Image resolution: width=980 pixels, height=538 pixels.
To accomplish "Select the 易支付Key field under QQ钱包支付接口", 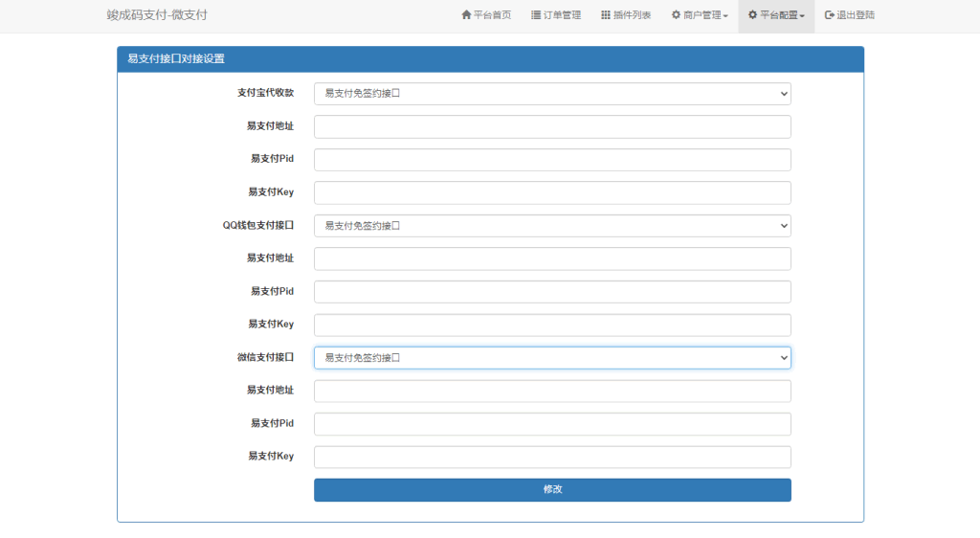I will (x=552, y=325).
